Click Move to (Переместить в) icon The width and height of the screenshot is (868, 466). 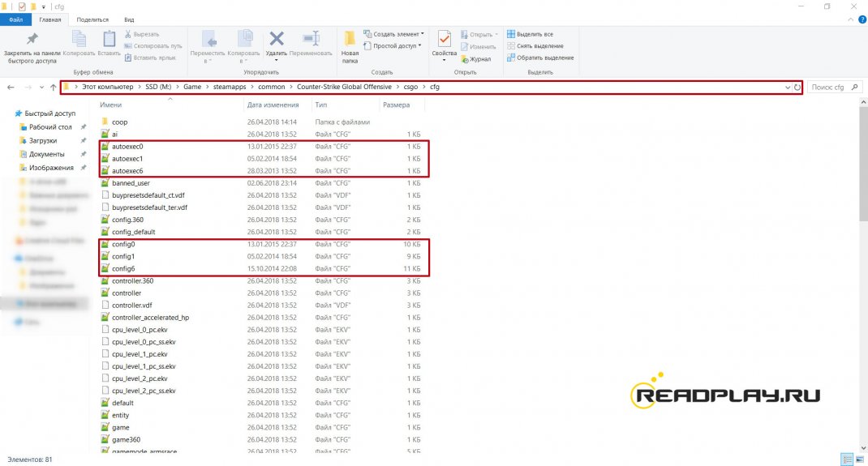(x=208, y=39)
